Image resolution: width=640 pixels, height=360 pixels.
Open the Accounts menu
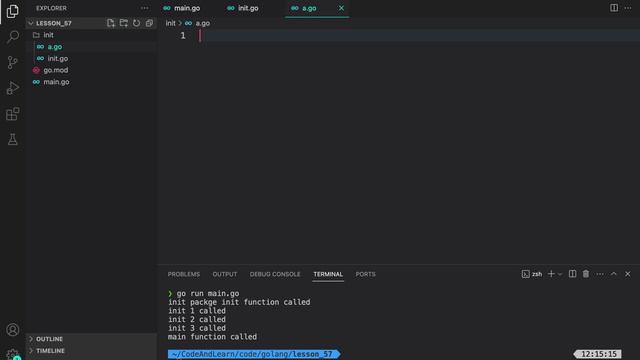point(13,329)
